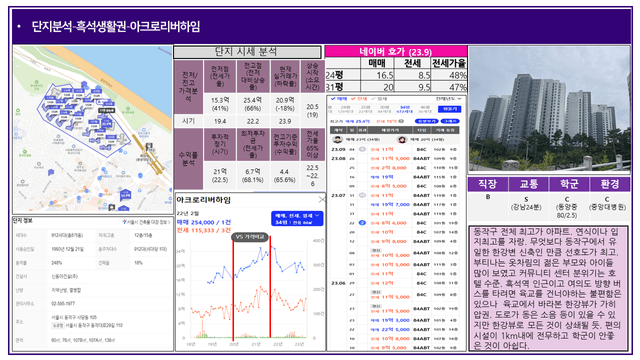Click the female avatar icon for 매매 20억
This screenshot has width=640, height=360.
(x=402, y=140)
